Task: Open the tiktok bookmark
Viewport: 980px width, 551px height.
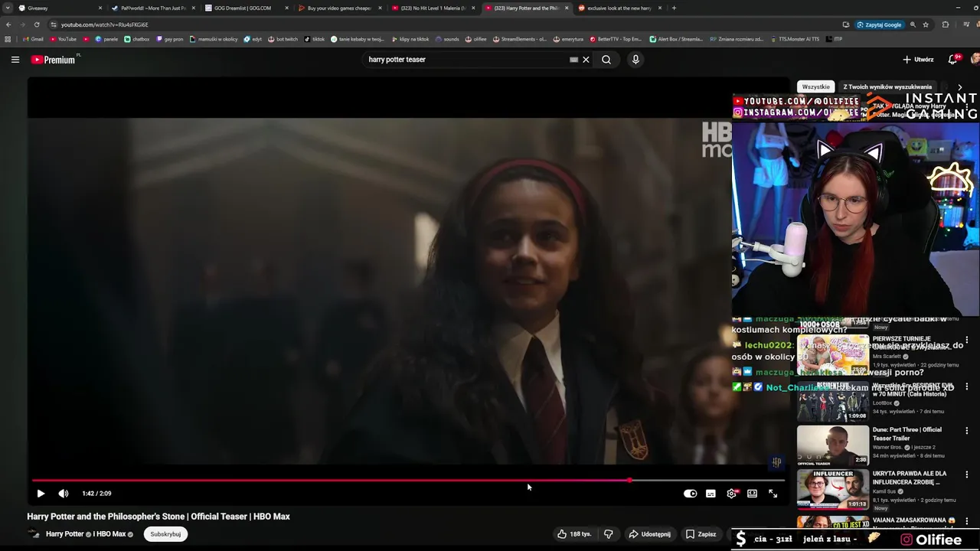Action: click(x=315, y=39)
